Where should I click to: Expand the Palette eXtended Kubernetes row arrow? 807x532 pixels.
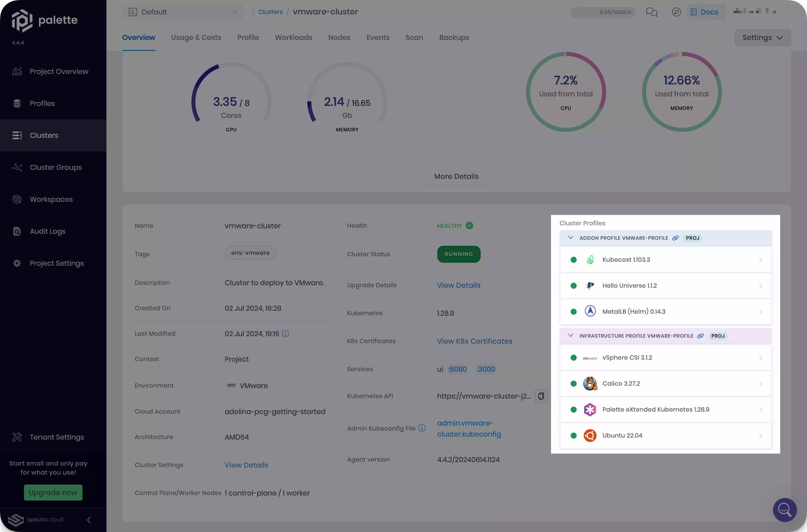coord(761,410)
